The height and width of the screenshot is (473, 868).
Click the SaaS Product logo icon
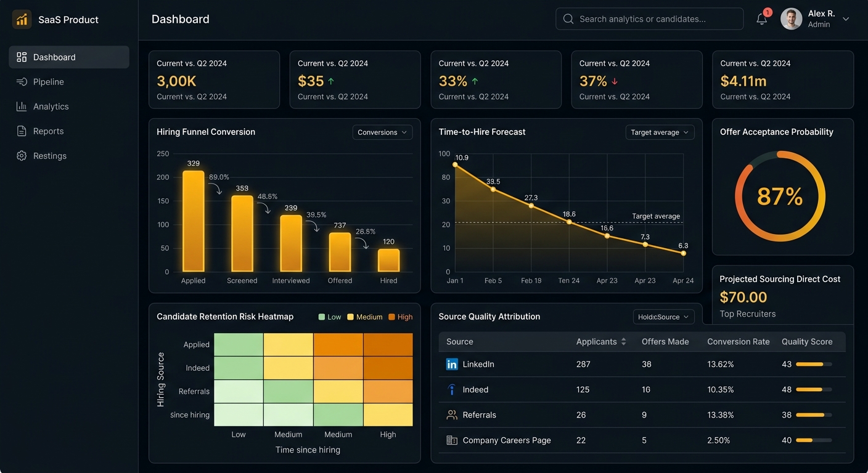(22, 20)
